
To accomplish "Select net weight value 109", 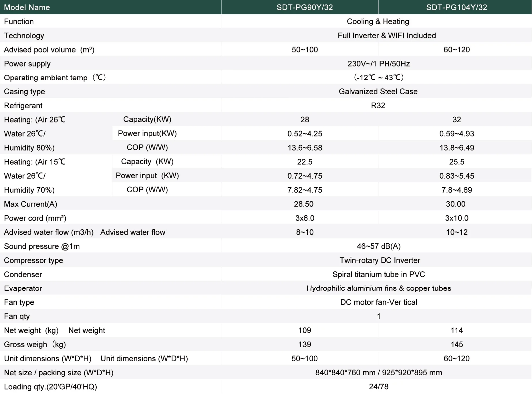I will tap(305, 330).
